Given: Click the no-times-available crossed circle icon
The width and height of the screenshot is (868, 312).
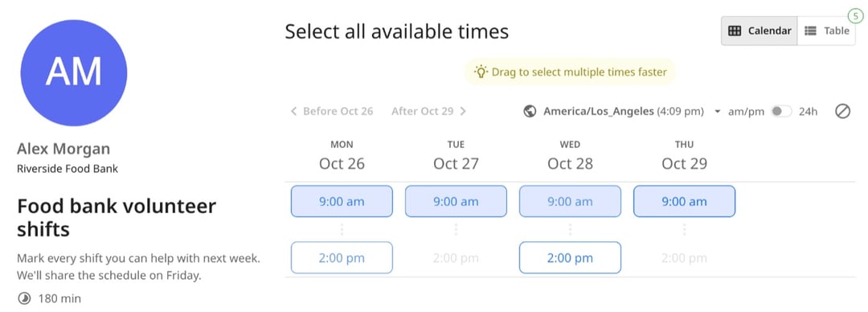Looking at the screenshot, I should pyautogui.click(x=842, y=112).
